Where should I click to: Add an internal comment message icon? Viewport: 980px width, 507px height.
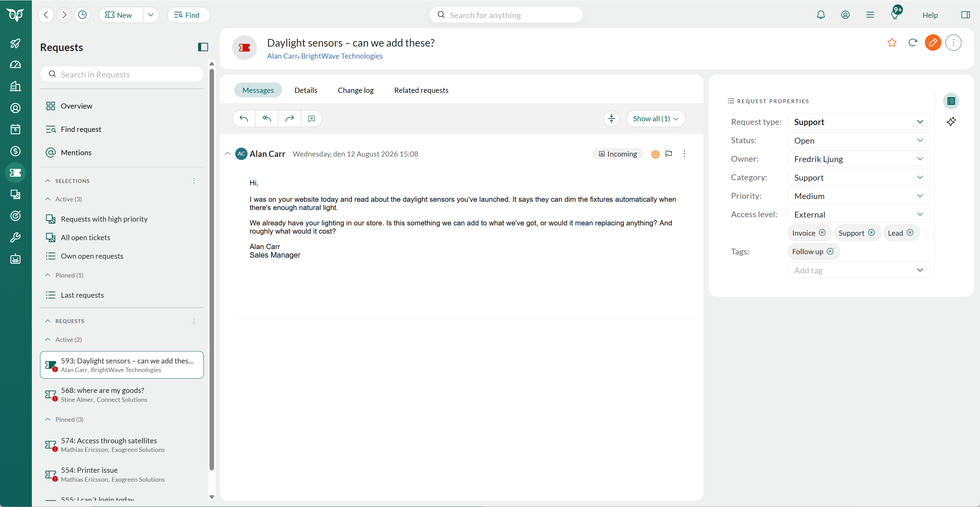[x=312, y=119]
